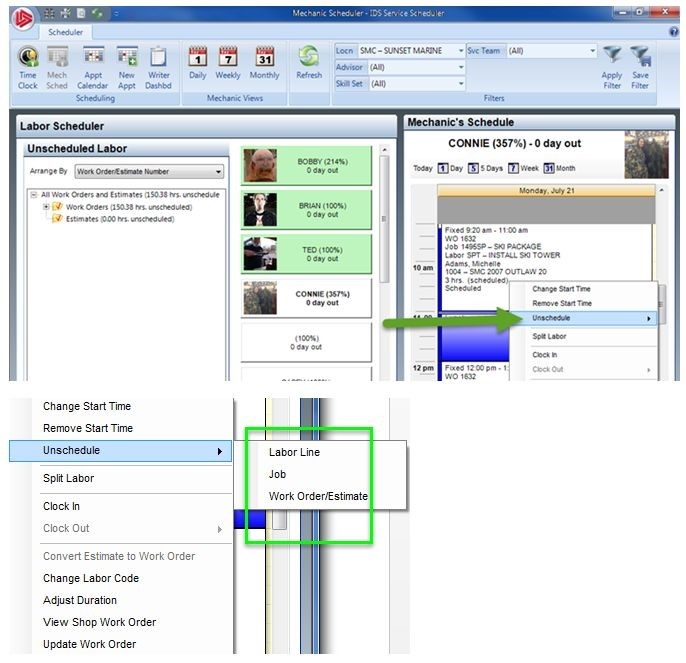686x663 pixels.
Task: Click the document icon in quick access bar
Action: [81, 14]
